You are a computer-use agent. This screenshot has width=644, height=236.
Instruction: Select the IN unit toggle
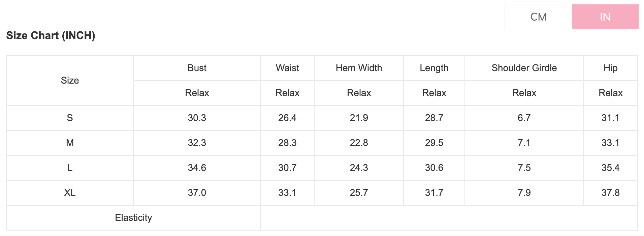click(605, 17)
